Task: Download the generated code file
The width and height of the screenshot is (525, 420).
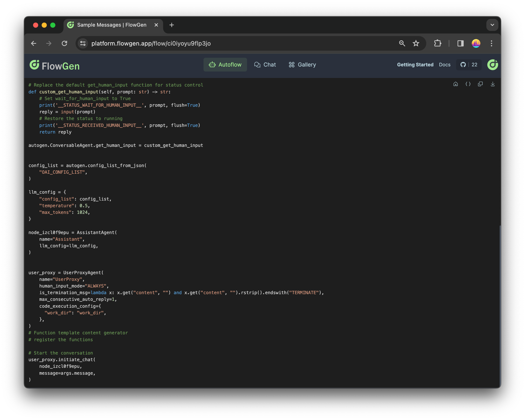Action: (x=493, y=84)
